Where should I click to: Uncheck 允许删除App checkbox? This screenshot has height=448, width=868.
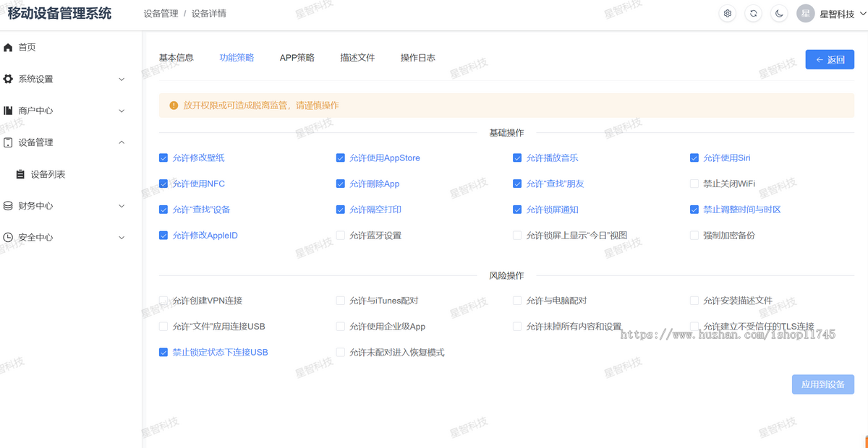tap(341, 184)
